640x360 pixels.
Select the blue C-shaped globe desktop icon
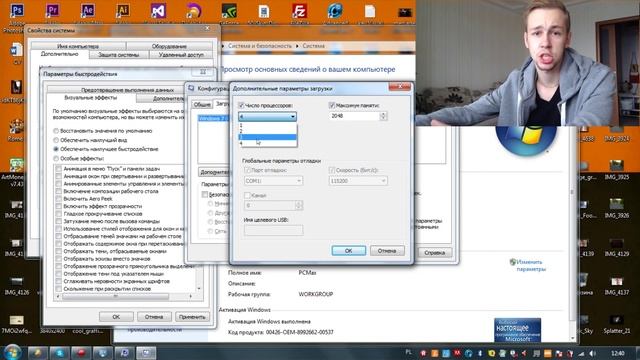(x=335, y=11)
